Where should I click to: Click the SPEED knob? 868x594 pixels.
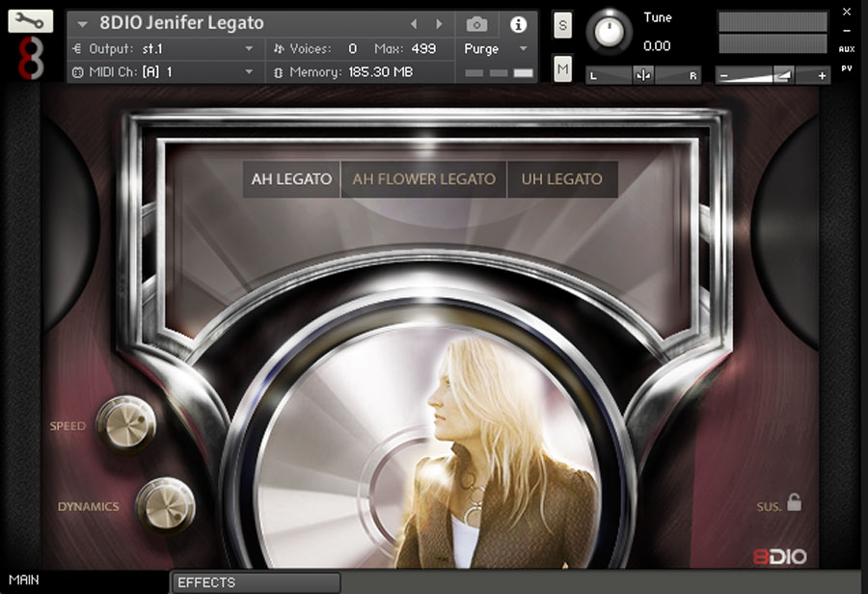126,423
